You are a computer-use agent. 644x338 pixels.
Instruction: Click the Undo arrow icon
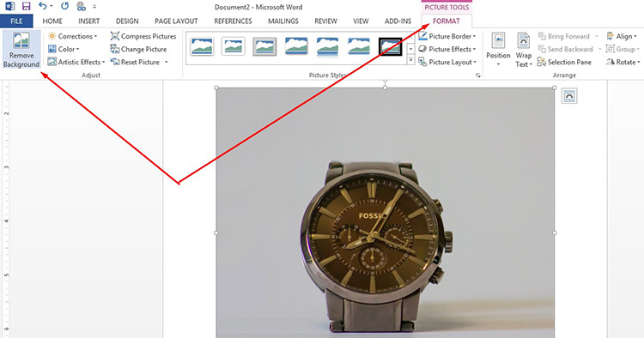43,6
